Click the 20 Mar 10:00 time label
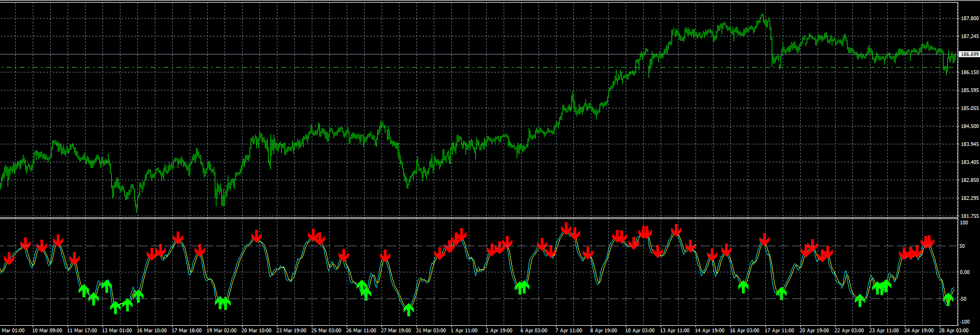 (257, 331)
